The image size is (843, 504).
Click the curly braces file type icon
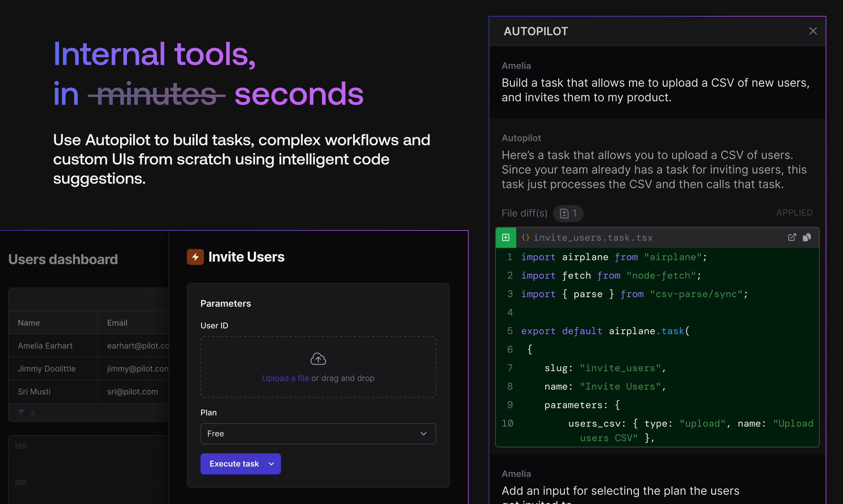(x=525, y=237)
